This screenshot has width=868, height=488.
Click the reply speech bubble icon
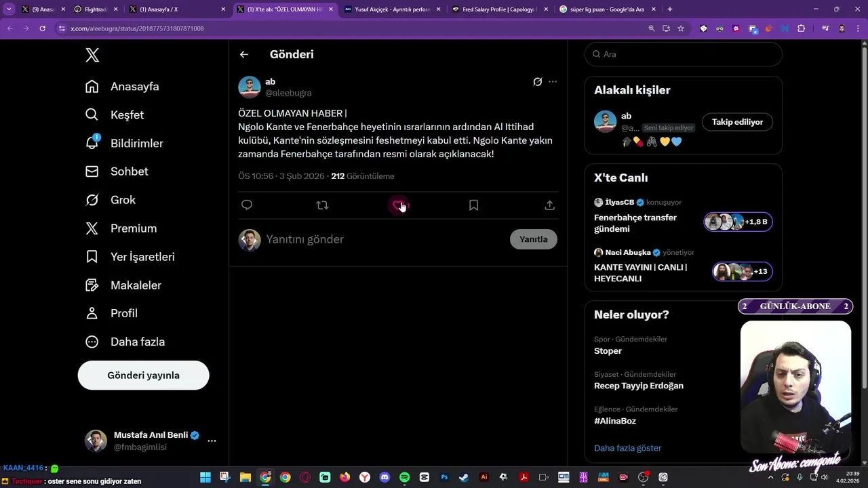click(247, 205)
